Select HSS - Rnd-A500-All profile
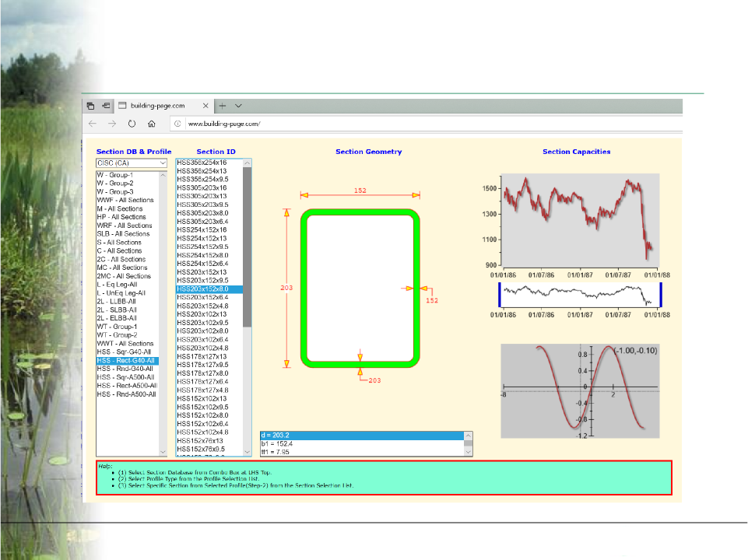This screenshot has height=560, width=748. coord(126,394)
